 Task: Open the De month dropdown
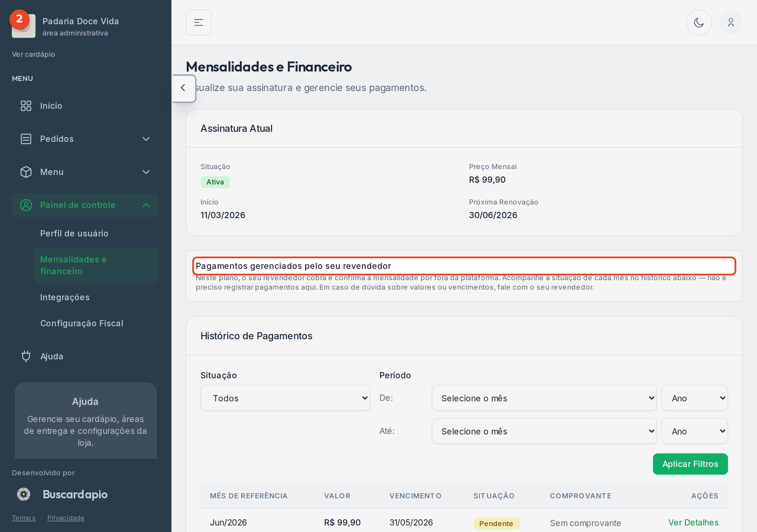(544, 398)
